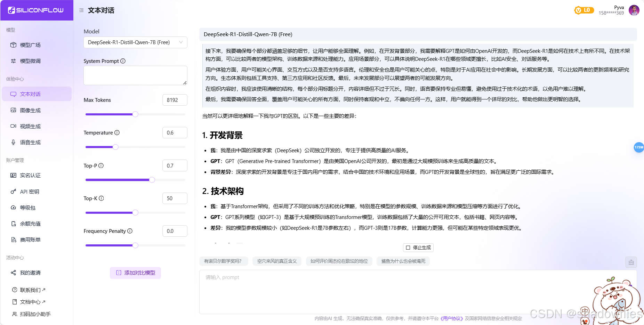The image size is (644, 325).
Task: Focus the Top-K value field
Action: (175, 198)
